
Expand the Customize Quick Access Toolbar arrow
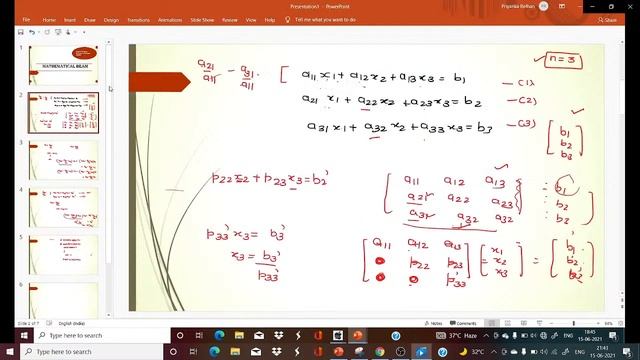84,32
